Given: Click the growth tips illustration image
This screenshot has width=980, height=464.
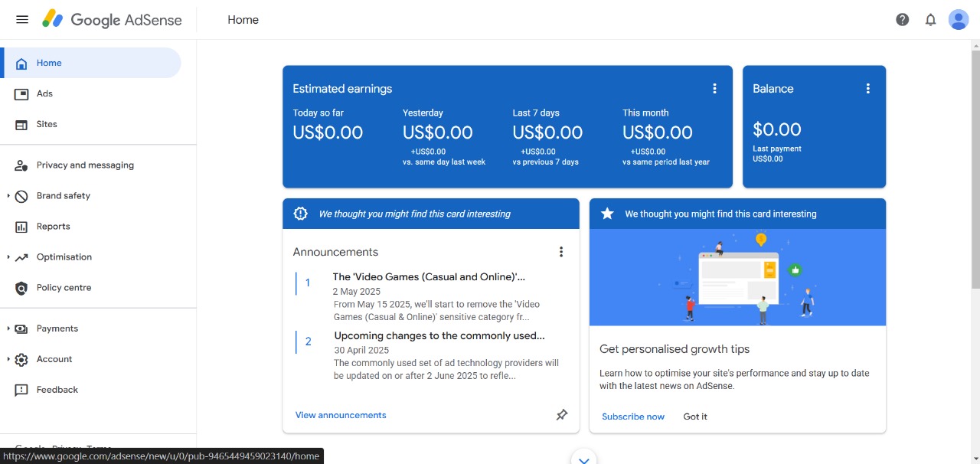Looking at the screenshot, I should [x=737, y=277].
